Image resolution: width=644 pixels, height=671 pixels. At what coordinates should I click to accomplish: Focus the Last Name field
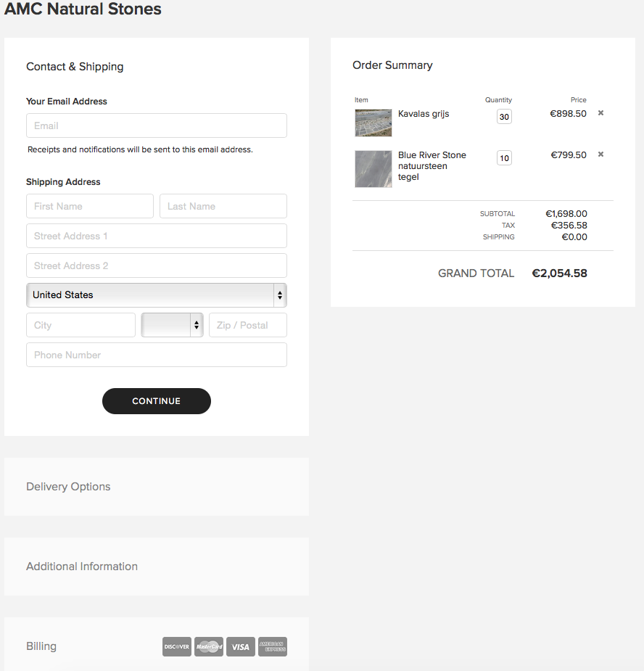(223, 206)
